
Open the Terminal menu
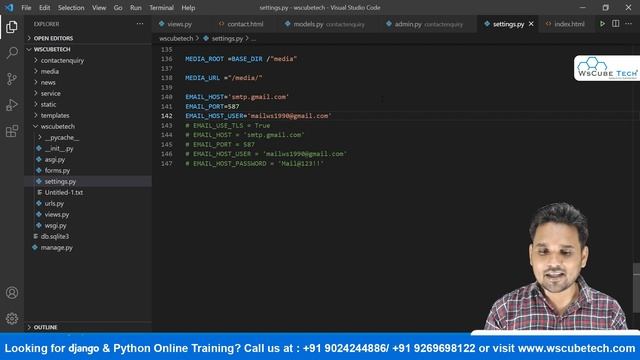(161, 8)
